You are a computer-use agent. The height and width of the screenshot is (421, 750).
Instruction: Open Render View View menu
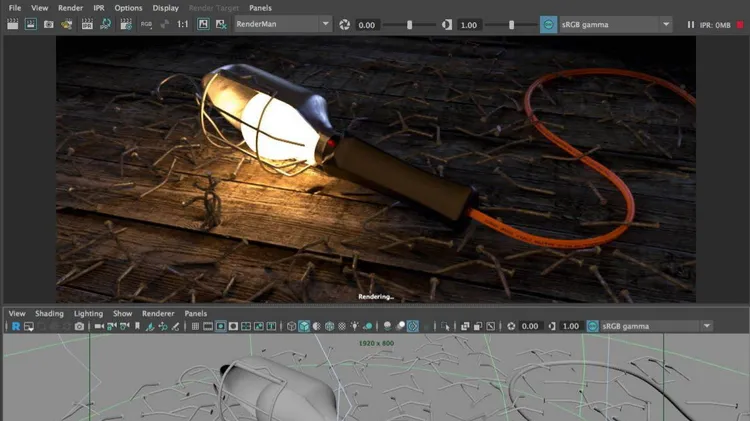pyautogui.click(x=40, y=8)
